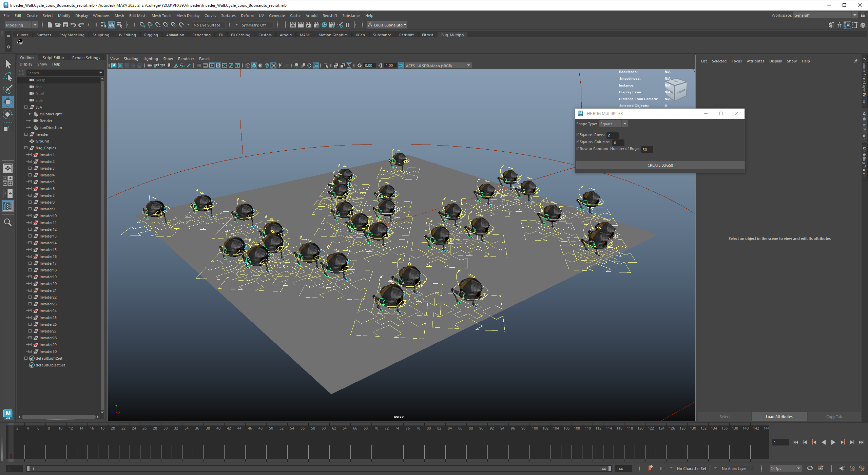Select the Lasso tool in left toolbox
Screen dimensions: 868x475
[x=8, y=77]
